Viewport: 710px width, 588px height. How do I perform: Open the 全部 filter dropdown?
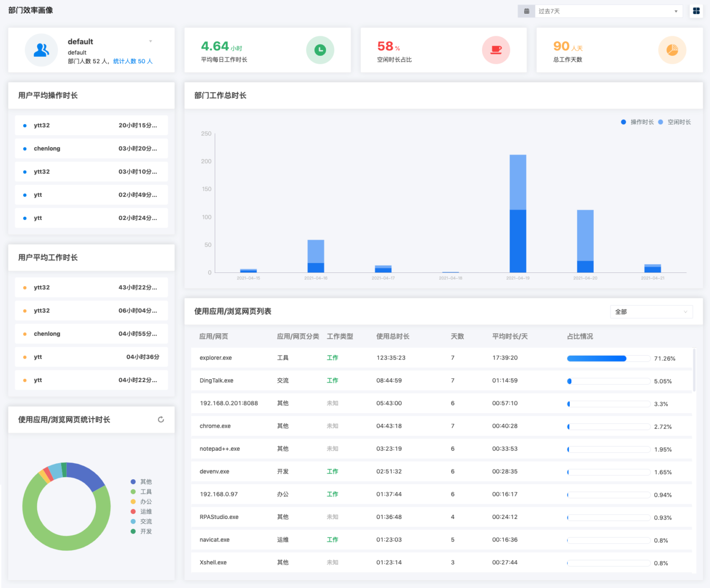pyautogui.click(x=651, y=312)
